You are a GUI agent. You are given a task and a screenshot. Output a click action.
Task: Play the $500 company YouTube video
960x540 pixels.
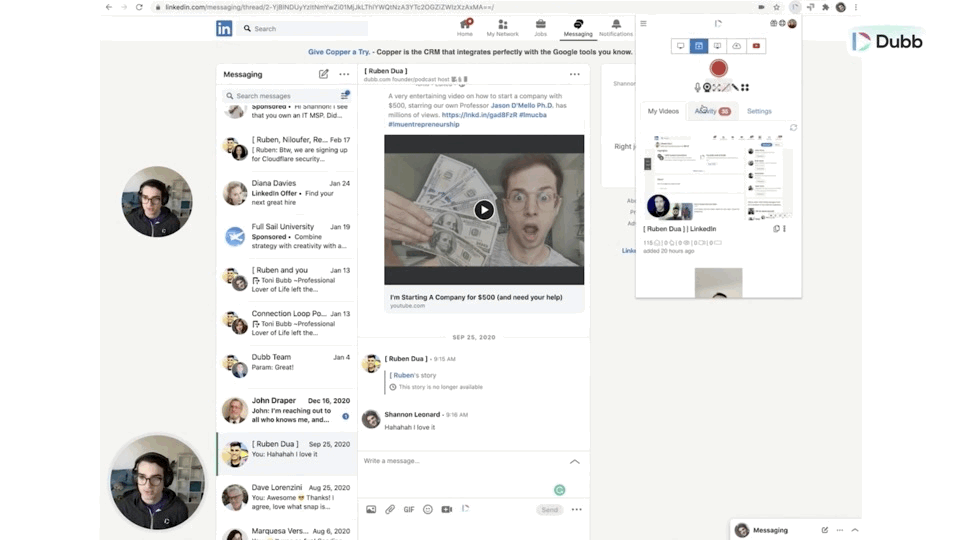click(484, 210)
